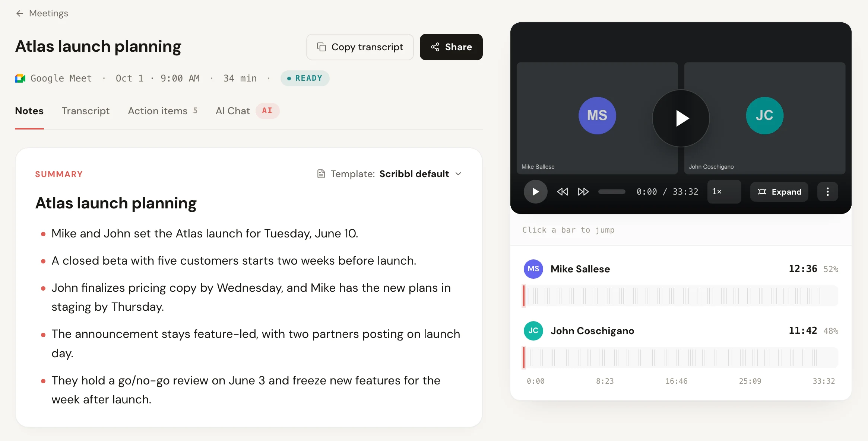Expand the video player
868x441 pixels.
pyautogui.click(x=779, y=192)
